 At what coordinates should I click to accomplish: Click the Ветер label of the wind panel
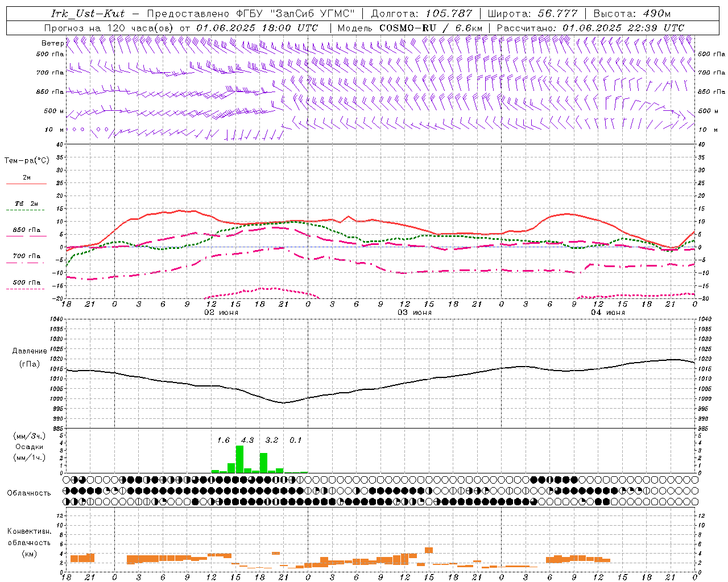[52, 43]
